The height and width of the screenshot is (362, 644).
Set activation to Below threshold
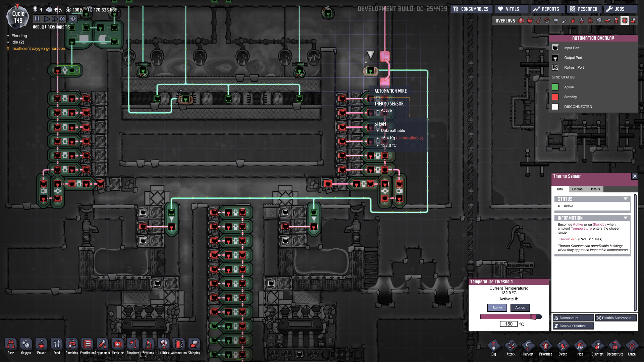[497, 308]
